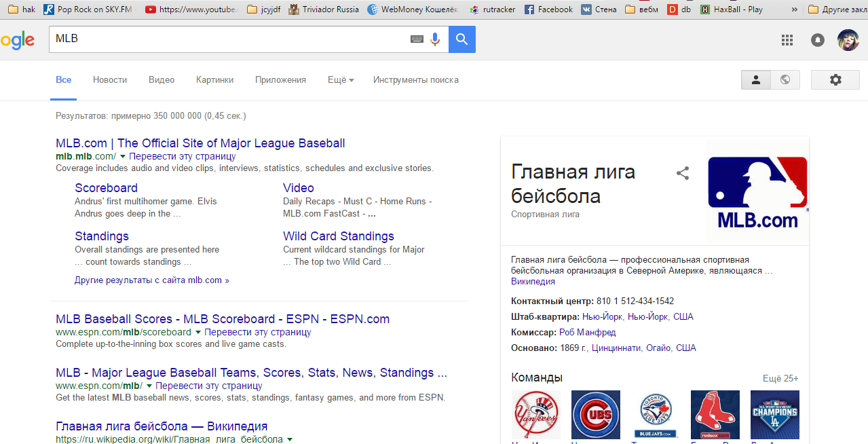Open dropdown arrow beside espn.com/mlb/scoreboard
The height and width of the screenshot is (444, 868).
198,333
